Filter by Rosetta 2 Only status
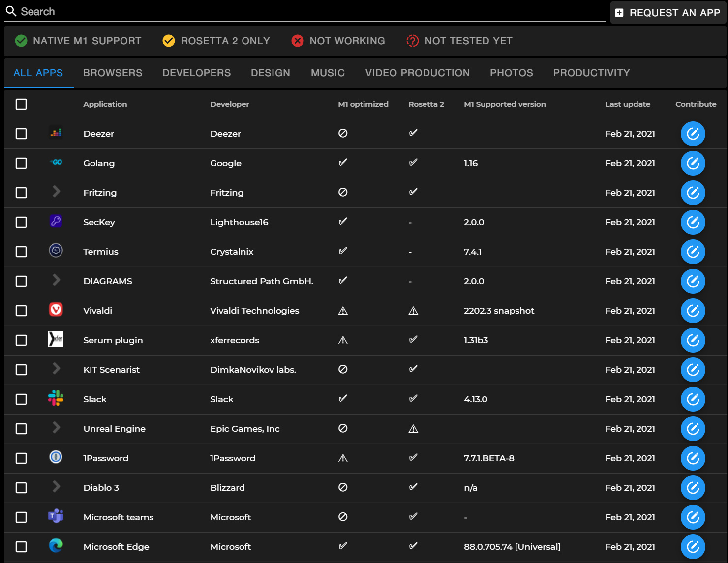Screen dimensions: 728x563 click(216, 41)
